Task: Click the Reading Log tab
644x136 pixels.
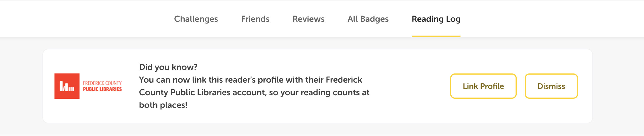Action: click(436, 19)
